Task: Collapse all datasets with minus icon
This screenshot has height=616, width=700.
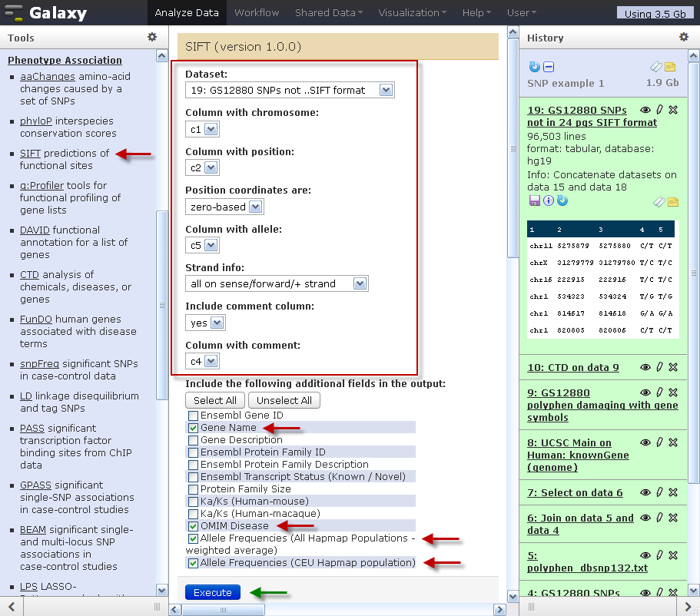Action: (549, 67)
